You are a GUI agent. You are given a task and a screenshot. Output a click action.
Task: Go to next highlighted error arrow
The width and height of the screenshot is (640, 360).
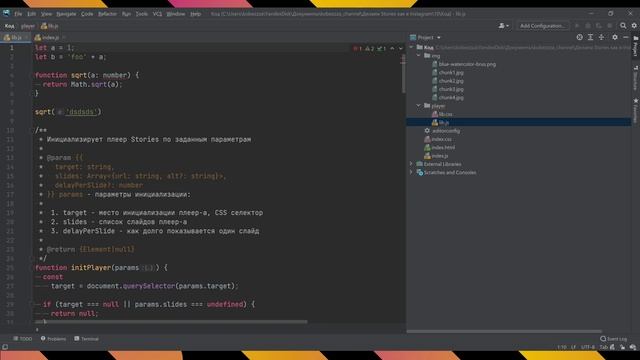[x=401, y=48]
